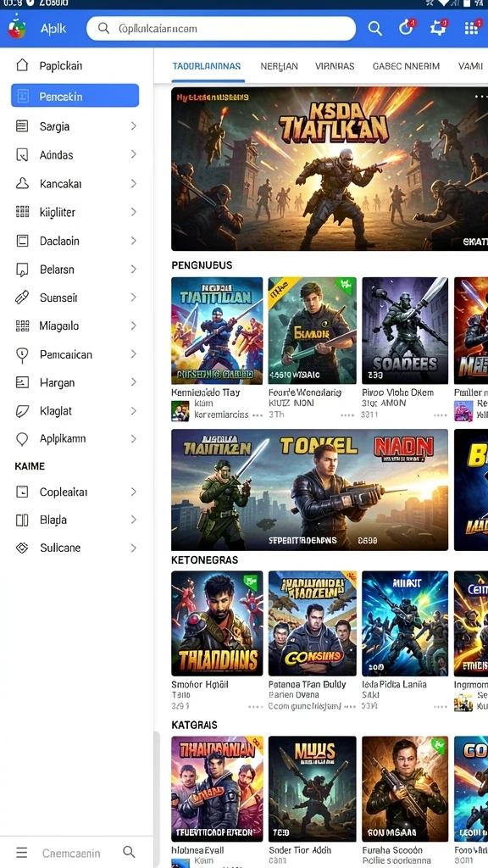Expand the Sargia row chevron
This screenshot has width=488, height=868.
133,126
